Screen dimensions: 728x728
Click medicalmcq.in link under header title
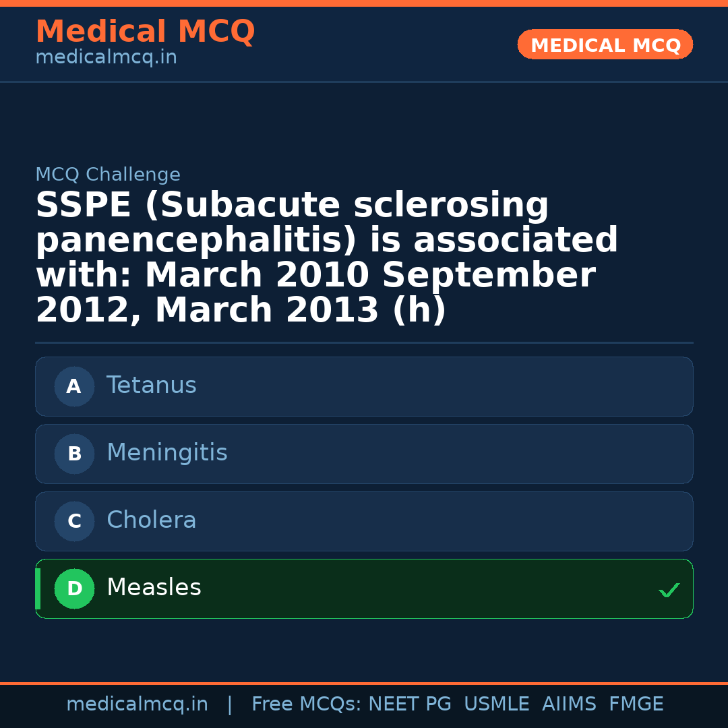[106, 58]
